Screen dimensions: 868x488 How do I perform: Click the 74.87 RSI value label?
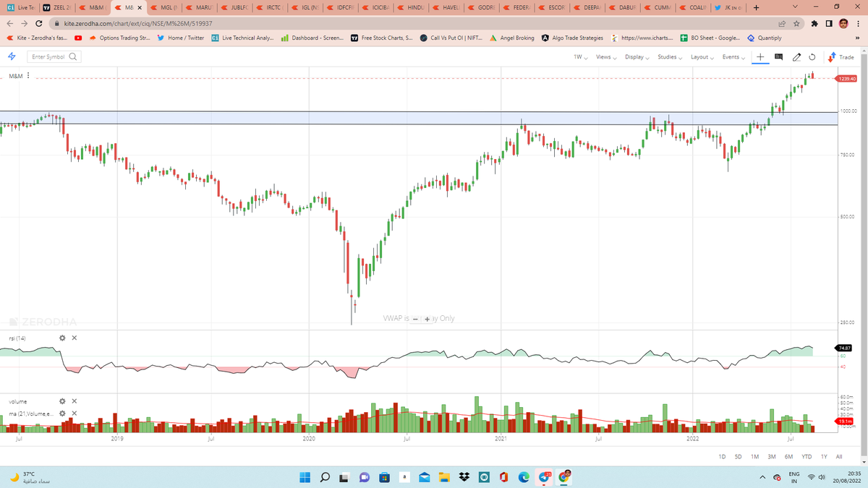click(845, 348)
